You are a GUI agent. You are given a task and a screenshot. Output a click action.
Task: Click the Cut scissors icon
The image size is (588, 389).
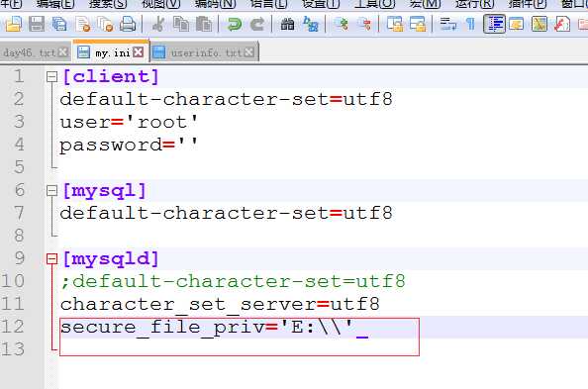click(158, 24)
